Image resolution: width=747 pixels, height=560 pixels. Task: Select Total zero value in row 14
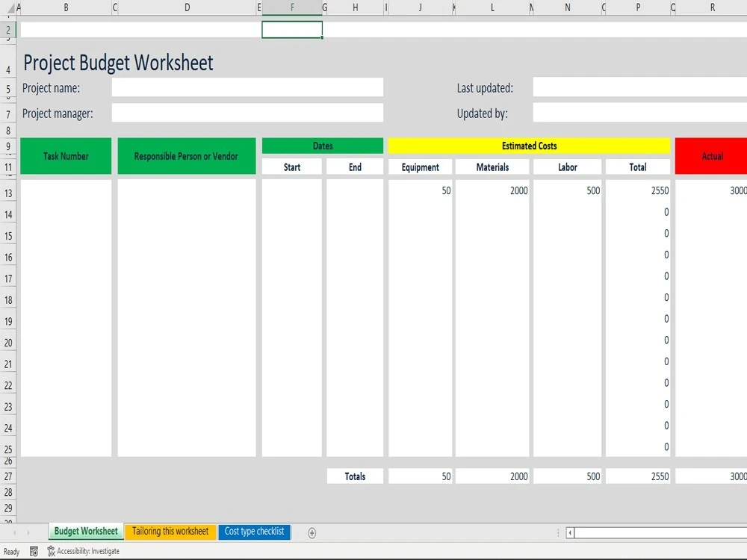click(638, 212)
